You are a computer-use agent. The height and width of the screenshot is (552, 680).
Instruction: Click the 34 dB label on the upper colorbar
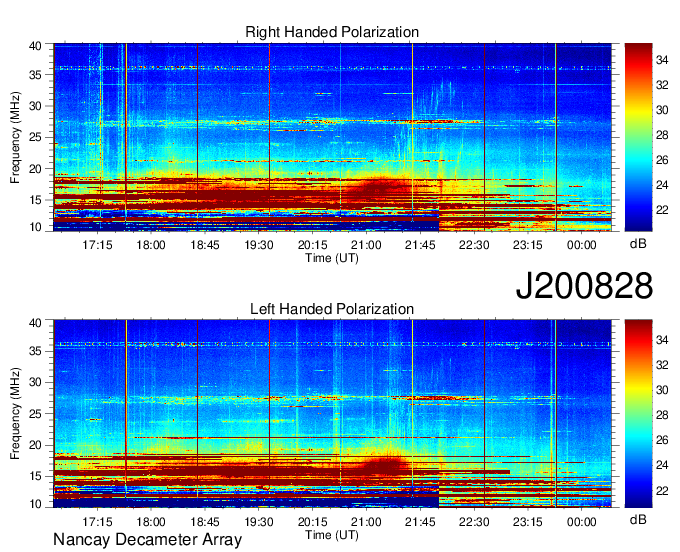[662, 60]
